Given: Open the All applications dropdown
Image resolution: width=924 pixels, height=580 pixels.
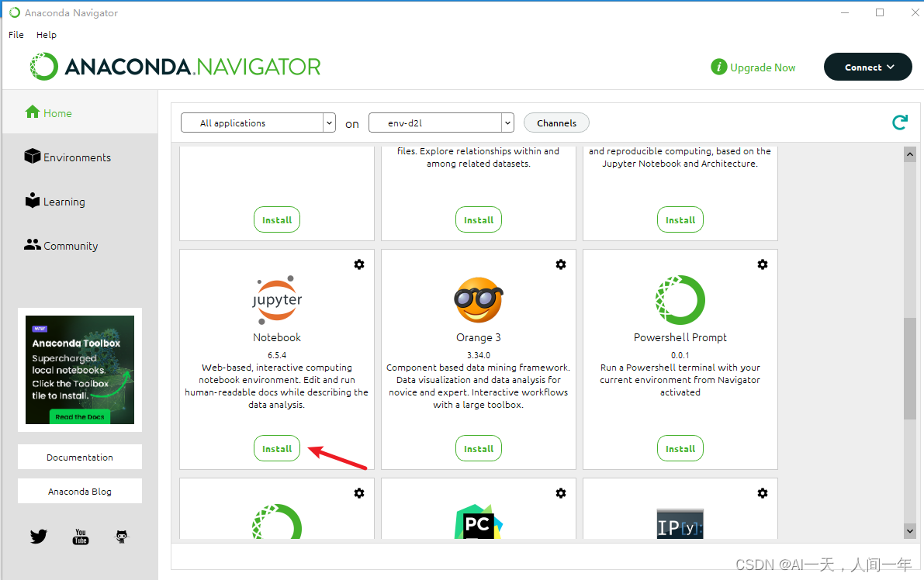Looking at the screenshot, I should tap(258, 123).
